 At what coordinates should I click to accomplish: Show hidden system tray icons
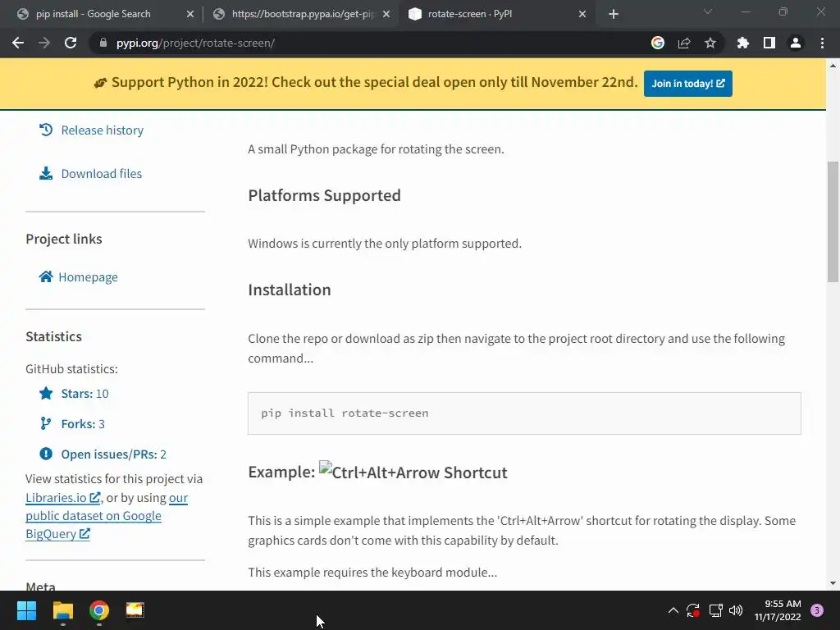(673, 610)
